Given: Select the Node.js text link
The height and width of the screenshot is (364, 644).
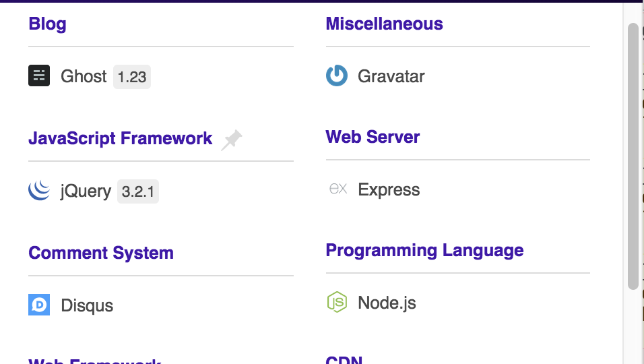Looking at the screenshot, I should 387,303.
